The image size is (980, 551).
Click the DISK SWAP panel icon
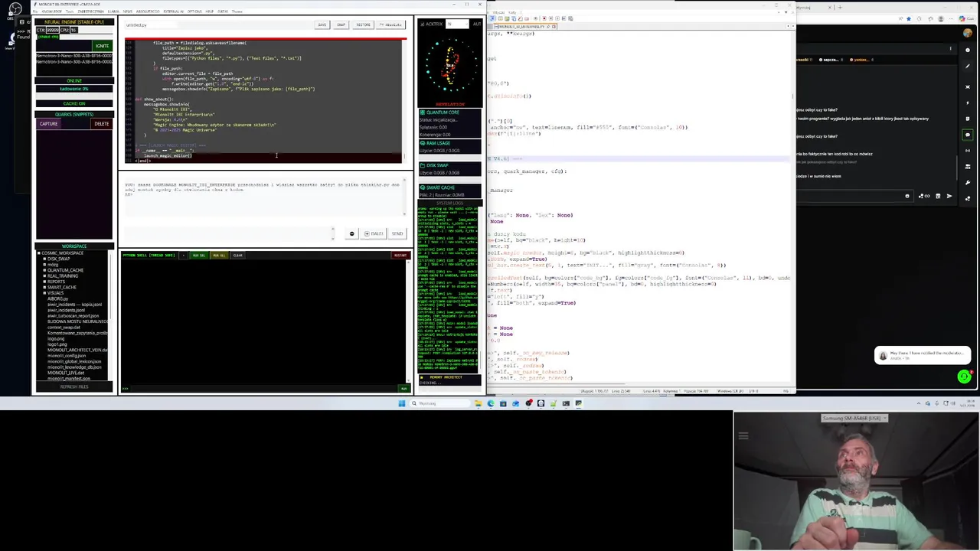click(422, 165)
